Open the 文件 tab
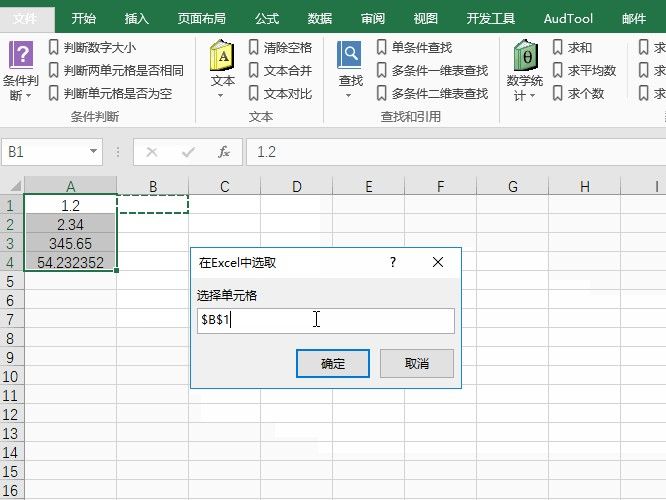 25,19
